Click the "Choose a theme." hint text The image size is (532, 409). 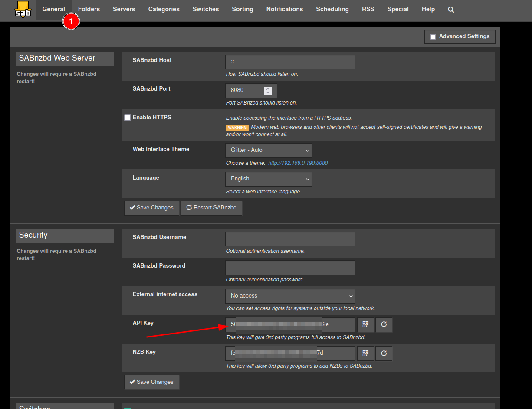point(246,163)
